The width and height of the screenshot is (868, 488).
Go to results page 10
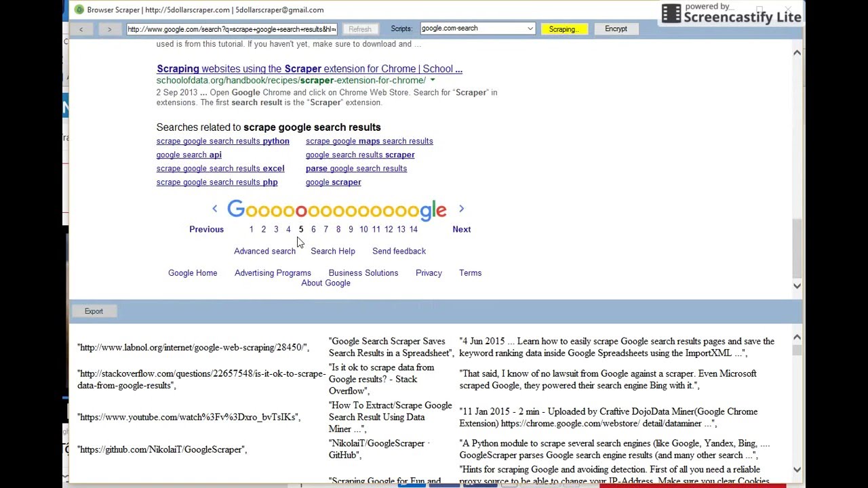pos(363,229)
